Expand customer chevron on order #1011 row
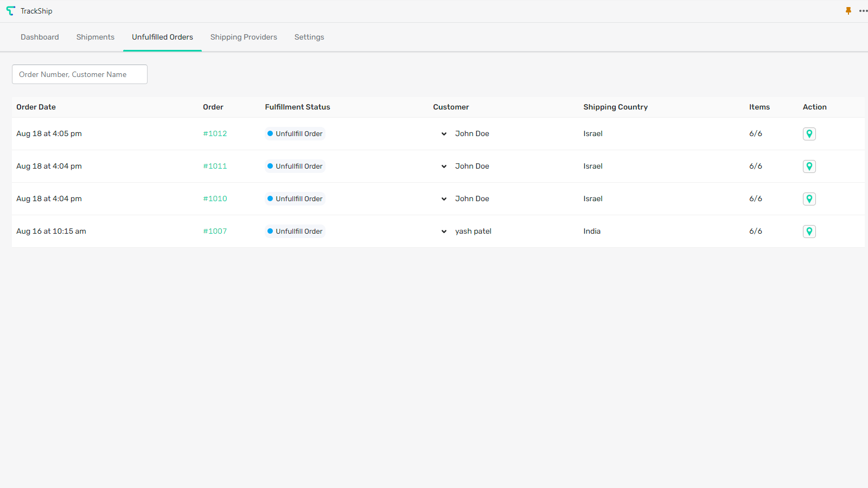868x488 pixels. (x=444, y=166)
